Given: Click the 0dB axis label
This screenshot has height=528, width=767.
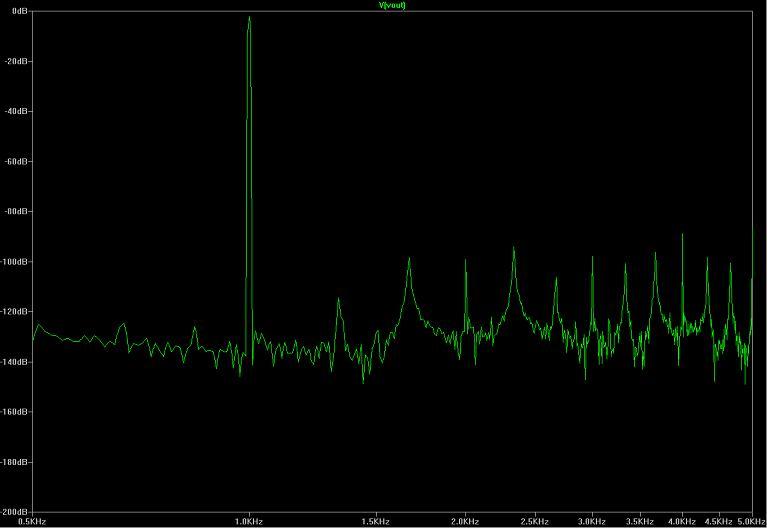Looking at the screenshot, I should coord(20,11).
